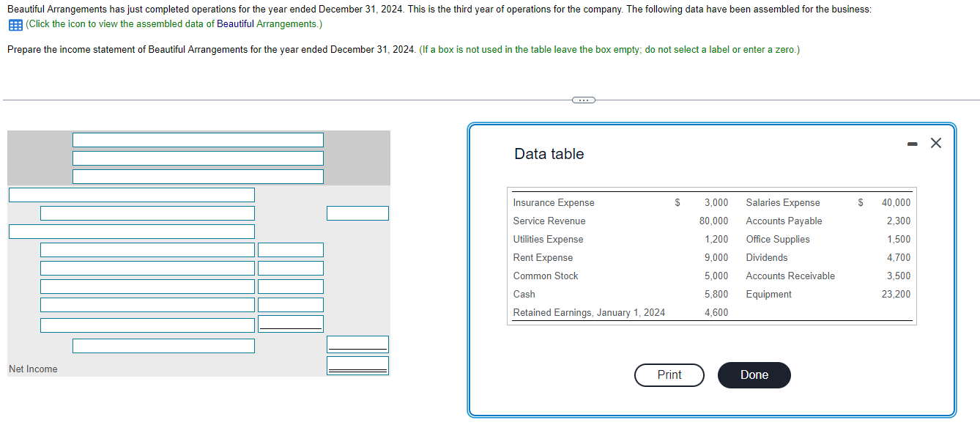
Task: Click the link to view assembled data
Action: (x=174, y=24)
